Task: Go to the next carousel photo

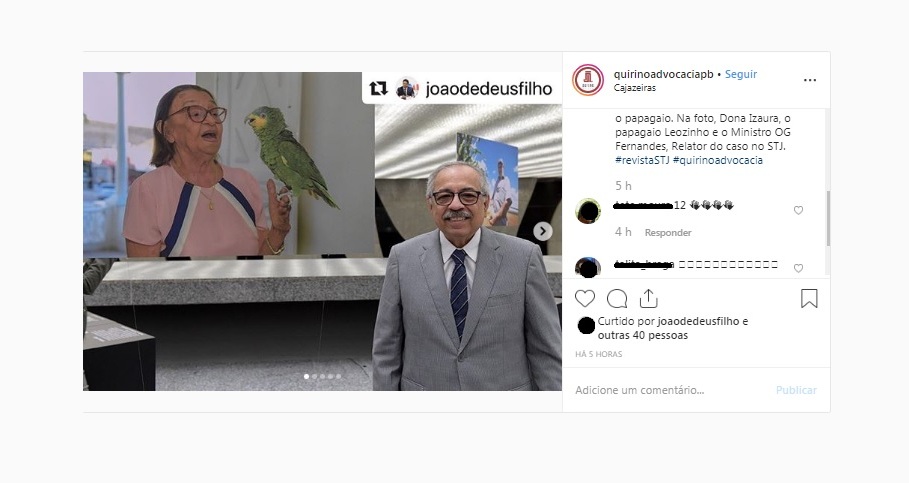Action: [x=543, y=231]
